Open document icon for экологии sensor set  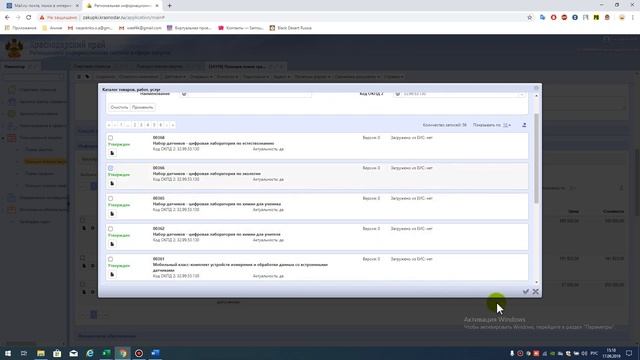(x=112, y=183)
